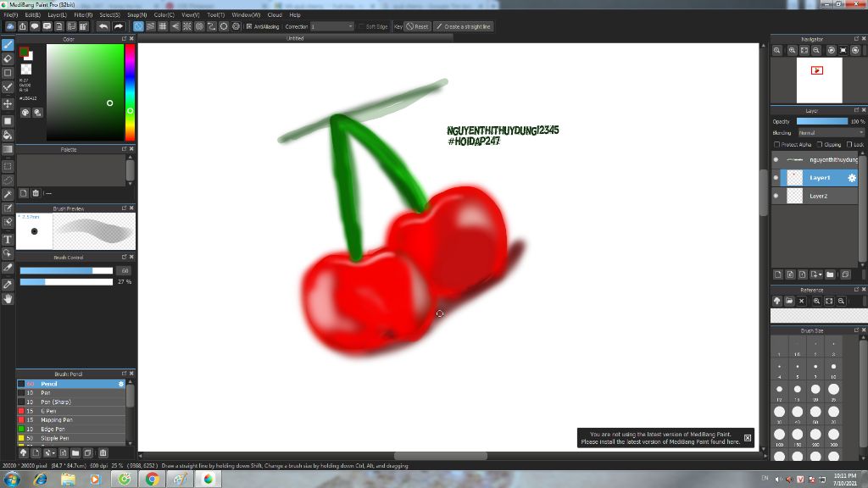Viewport: 868px width, 488px height.
Task: Zoom in the Navigator view
Action: 793,50
